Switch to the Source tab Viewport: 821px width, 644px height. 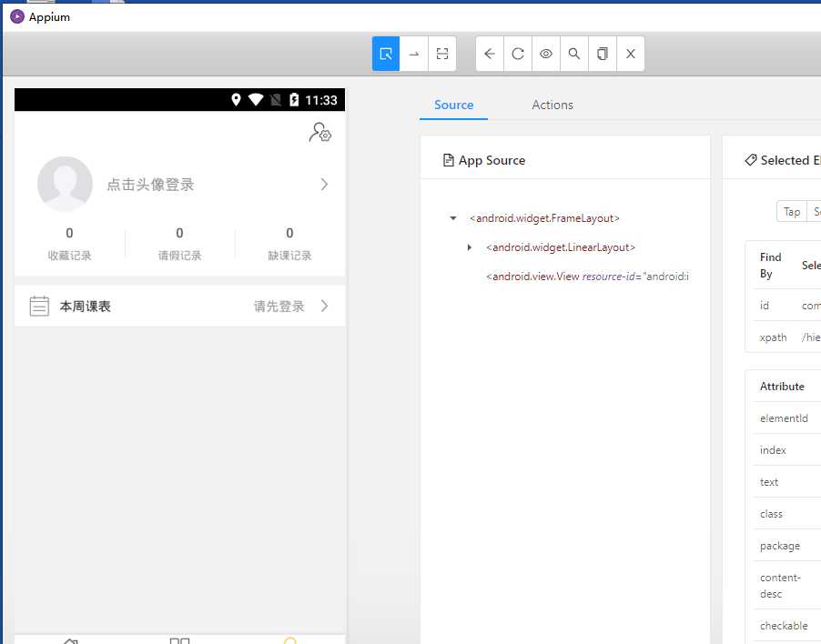pyautogui.click(x=453, y=105)
